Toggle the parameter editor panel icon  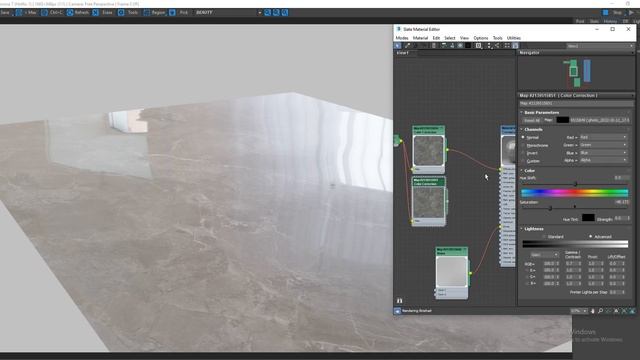pos(516,46)
